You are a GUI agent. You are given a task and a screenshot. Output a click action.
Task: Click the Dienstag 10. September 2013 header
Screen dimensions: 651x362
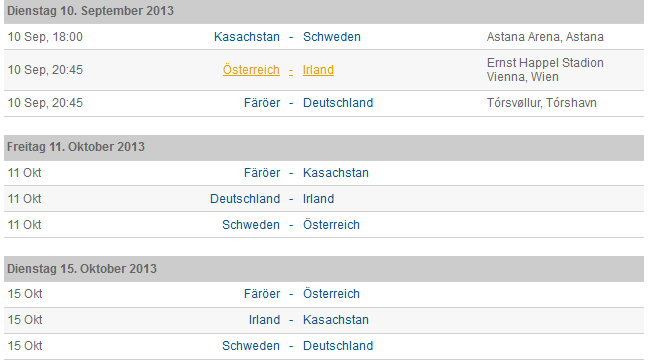point(324,11)
